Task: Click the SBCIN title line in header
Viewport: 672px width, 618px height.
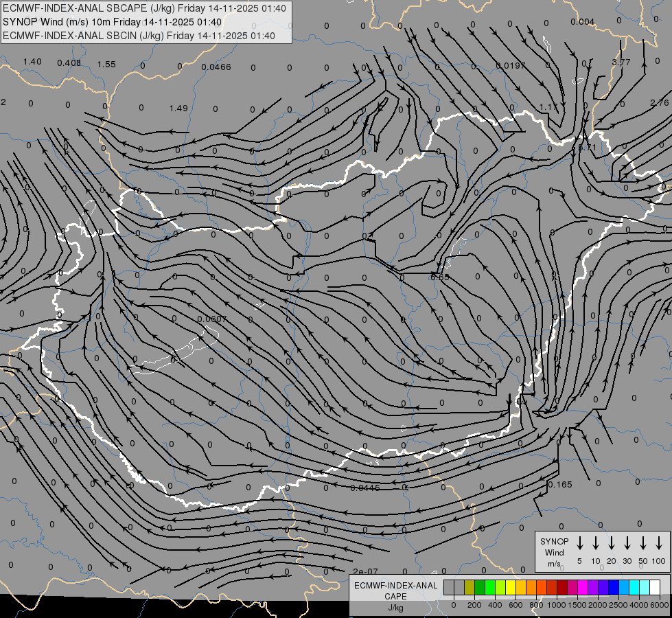Action: [x=139, y=36]
